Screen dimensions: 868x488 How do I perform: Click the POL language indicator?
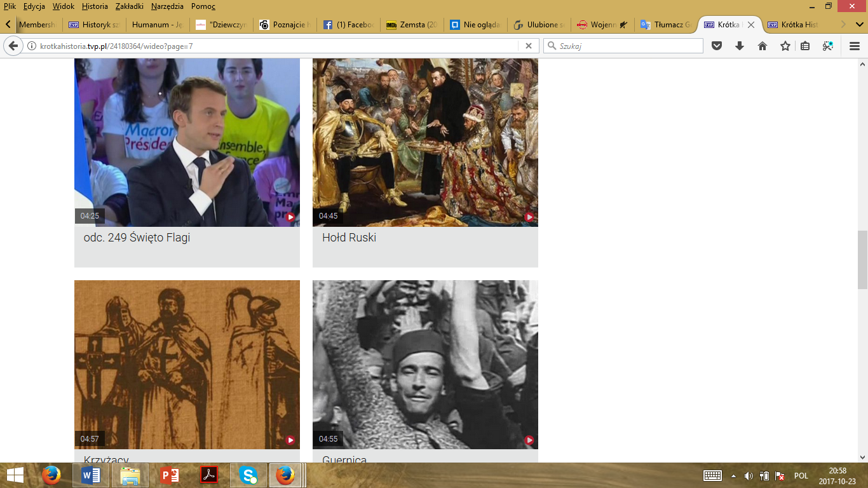[801, 476]
